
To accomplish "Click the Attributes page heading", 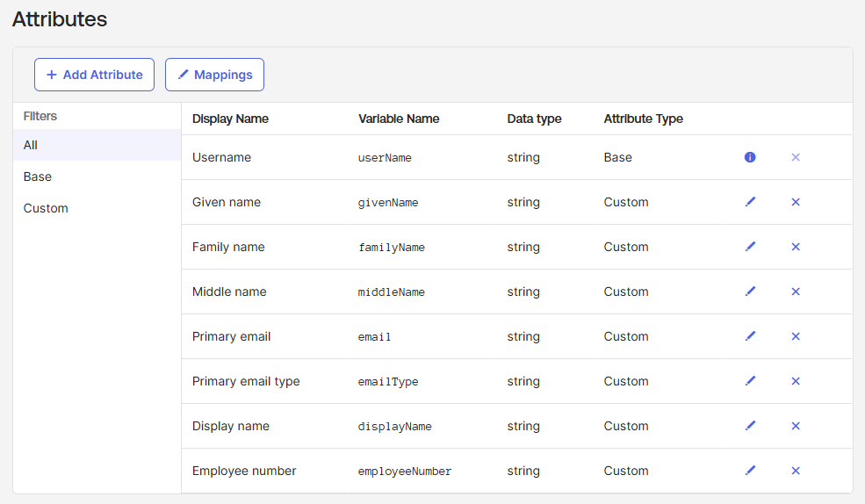I will [60, 19].
